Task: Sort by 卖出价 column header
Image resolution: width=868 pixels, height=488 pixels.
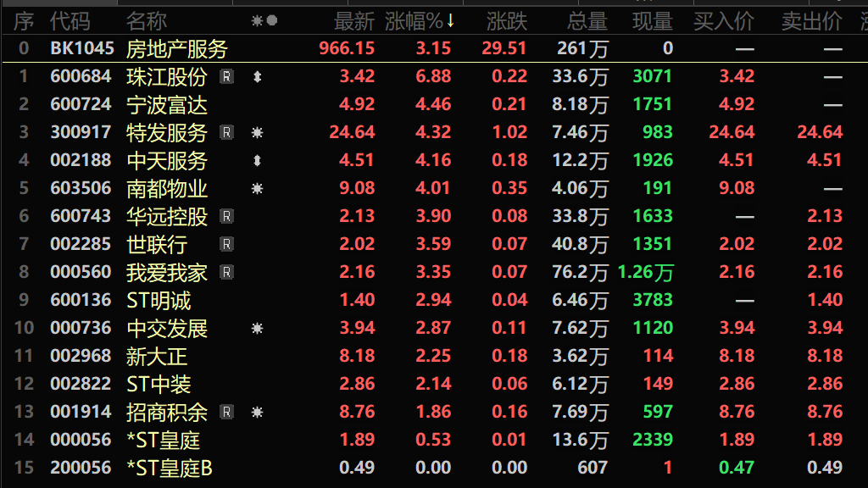Action: point(812,21)
